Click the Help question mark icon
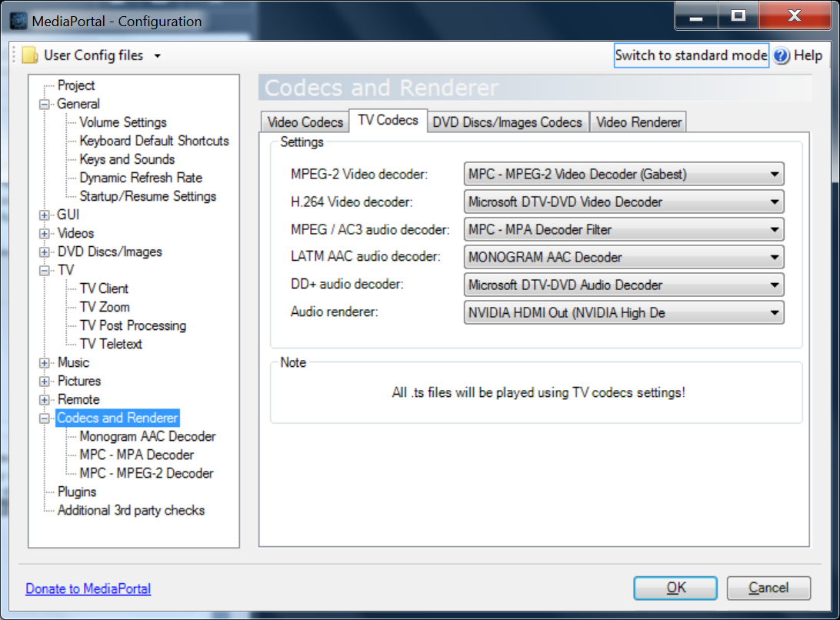This screenshot has width=840, height=620. 782,55
